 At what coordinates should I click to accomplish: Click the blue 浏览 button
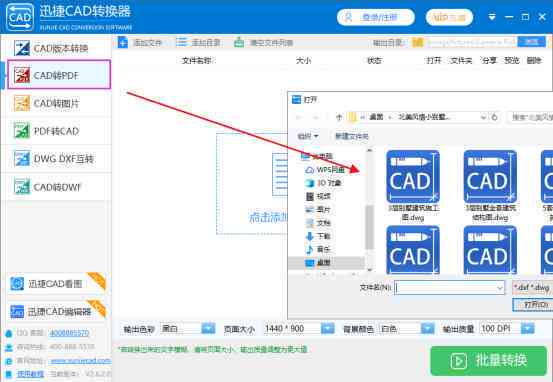[531, 42]
